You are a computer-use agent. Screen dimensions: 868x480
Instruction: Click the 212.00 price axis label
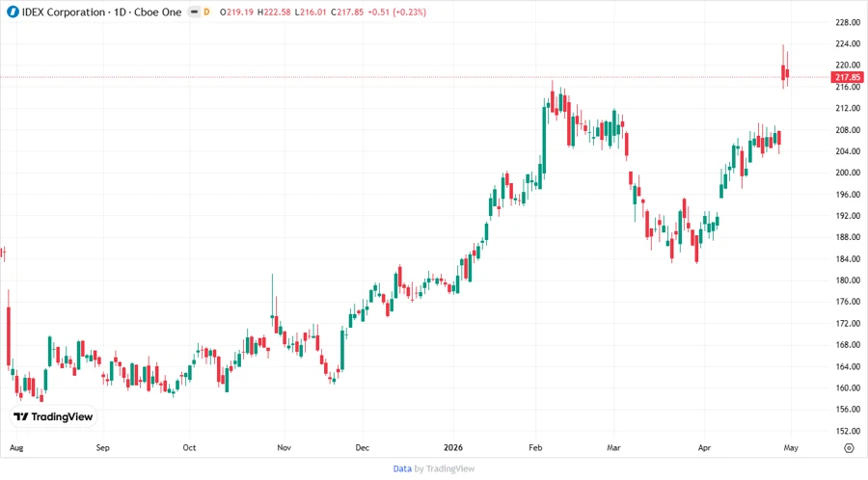[x=848, y=108]
